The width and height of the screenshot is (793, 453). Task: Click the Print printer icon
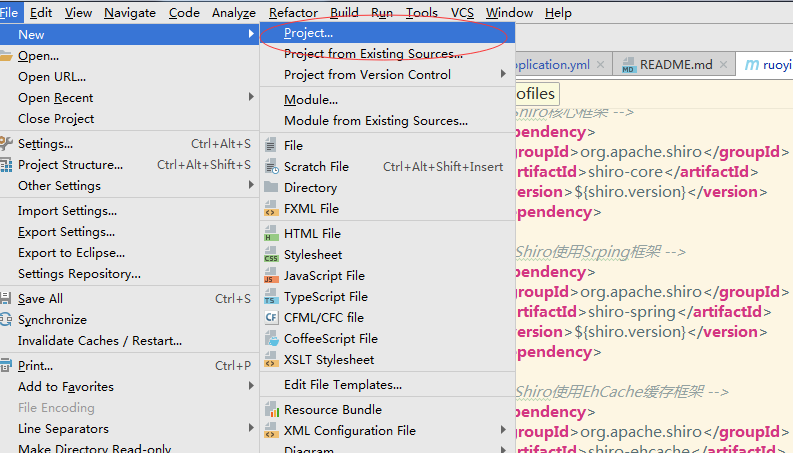tap(6, 365)
